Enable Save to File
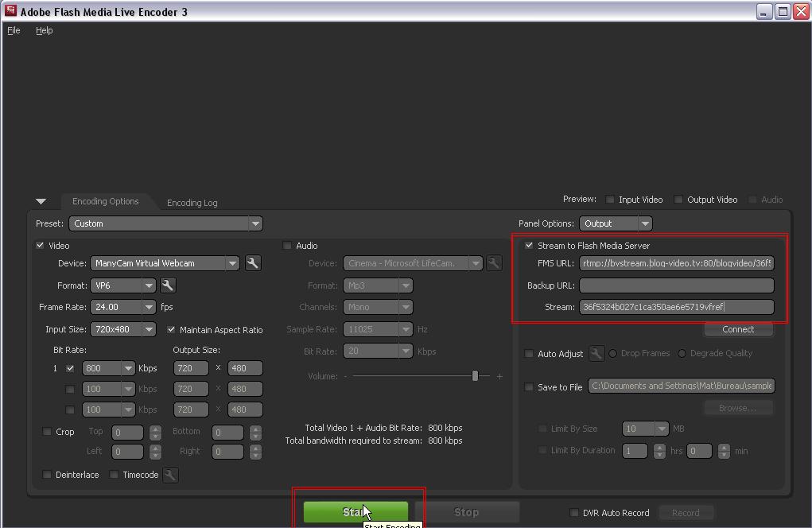 tap(529, 386)
